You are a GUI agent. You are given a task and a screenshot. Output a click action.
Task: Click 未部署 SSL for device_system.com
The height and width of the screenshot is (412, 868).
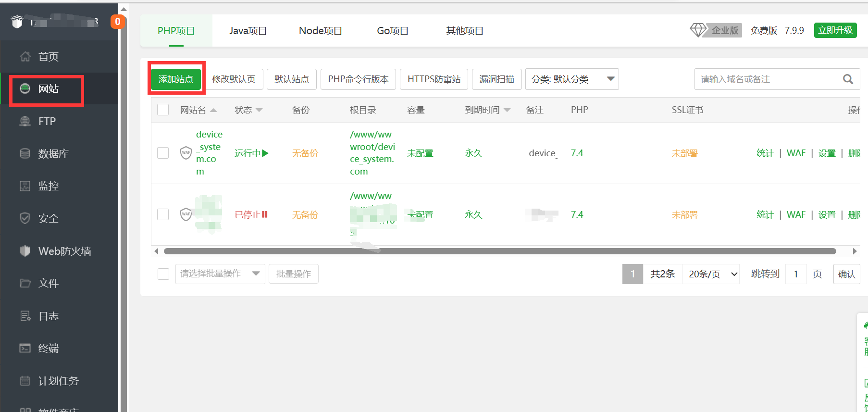684,153
